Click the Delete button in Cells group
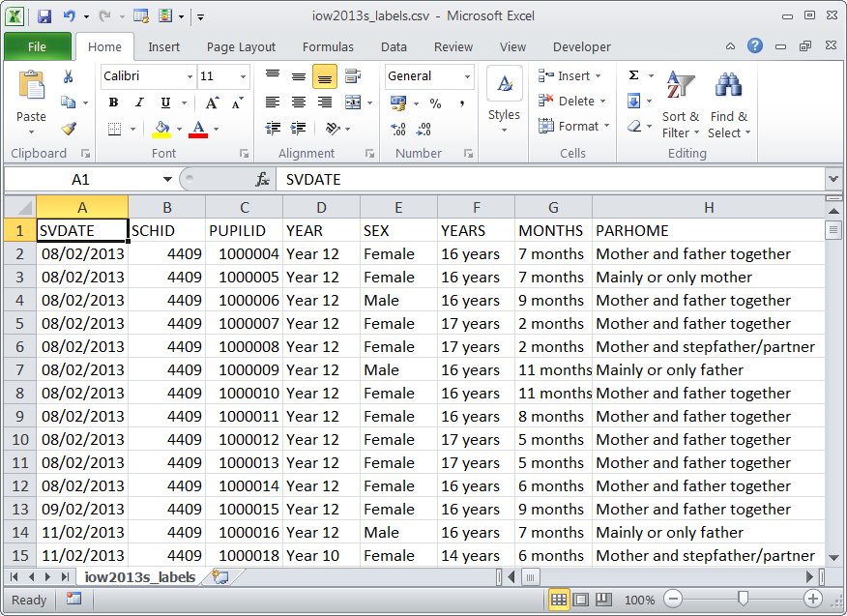 (572, 101)
